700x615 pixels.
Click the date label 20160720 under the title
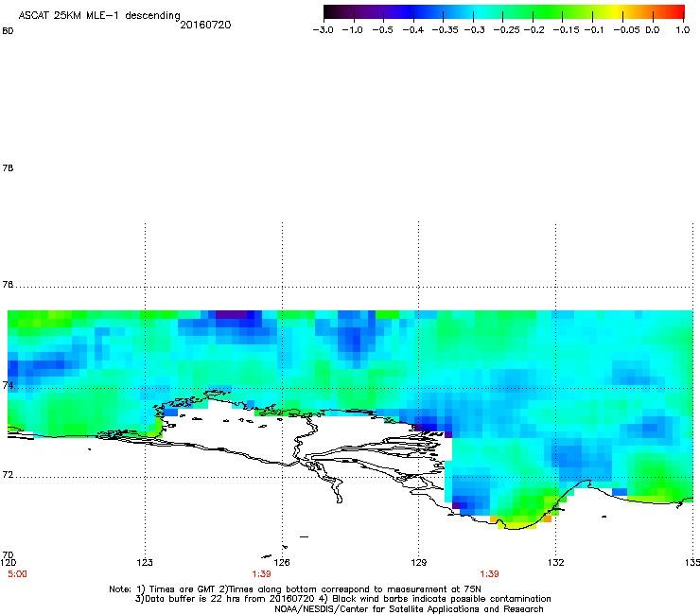[x=205, y=25]
